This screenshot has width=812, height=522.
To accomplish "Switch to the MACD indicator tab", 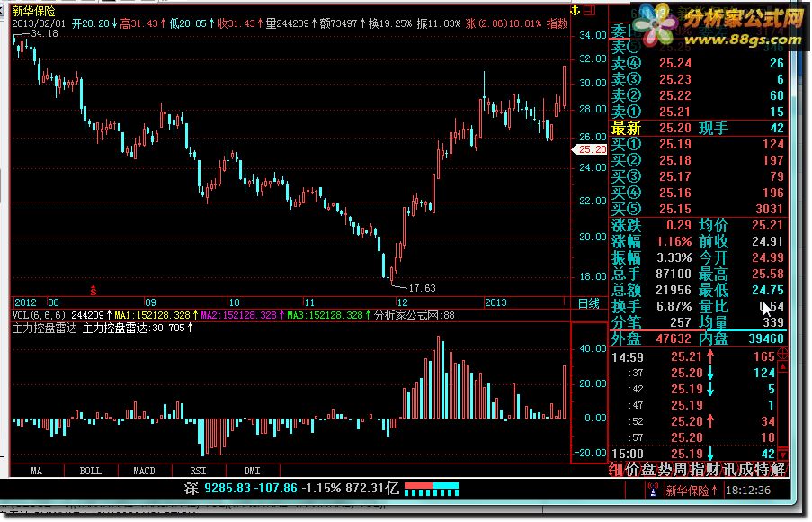I will click(145, 471).
